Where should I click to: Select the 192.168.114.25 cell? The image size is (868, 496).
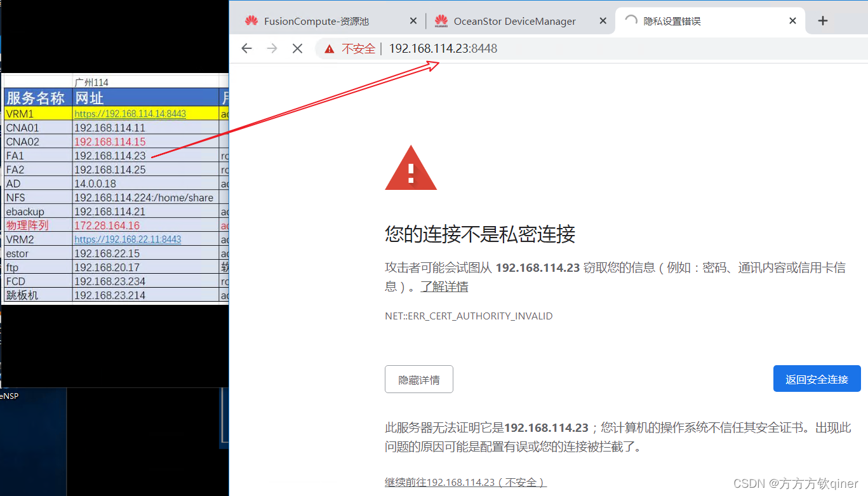click(x=145, y=170)
